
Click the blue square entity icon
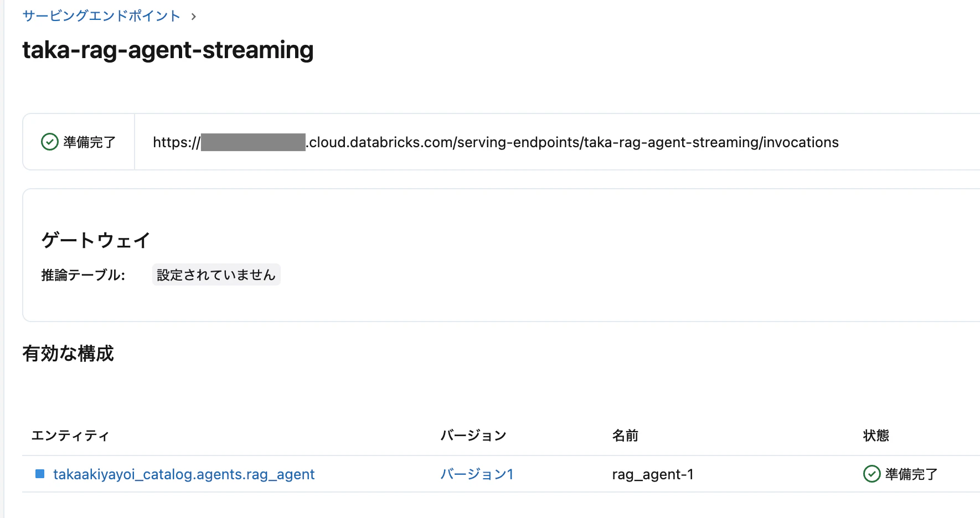40,474
